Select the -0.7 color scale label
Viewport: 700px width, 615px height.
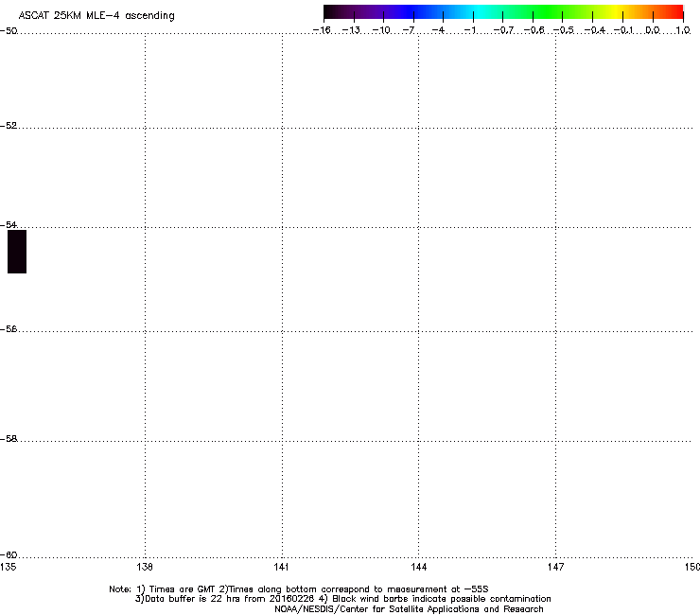point(503,30)
